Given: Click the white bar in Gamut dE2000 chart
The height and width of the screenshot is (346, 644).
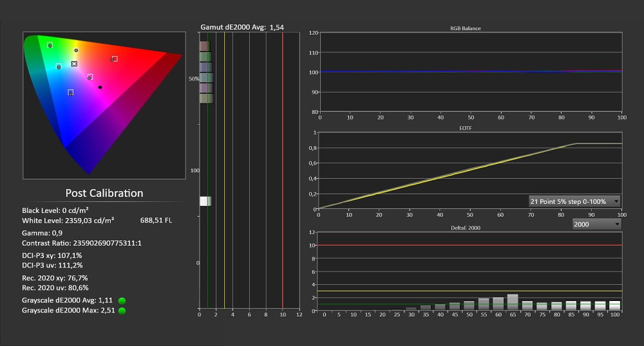Looking at the screenshot, I should coord(205,201).
